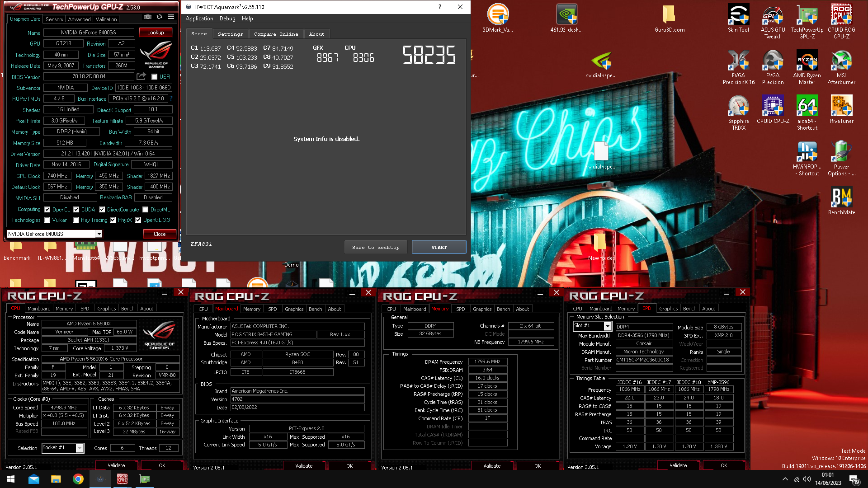This screenshot has width=868, height=488.
Task: Open Power Options shortcut icon
Action: (841, 158)
